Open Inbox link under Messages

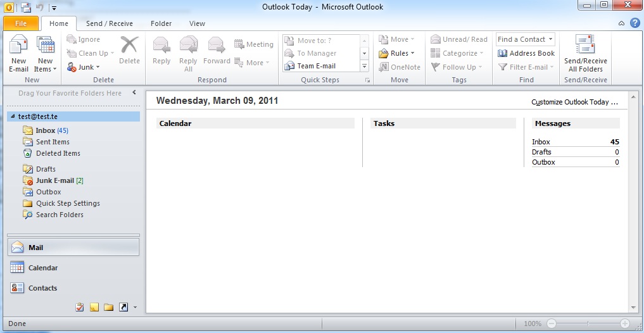click(541, 142)
